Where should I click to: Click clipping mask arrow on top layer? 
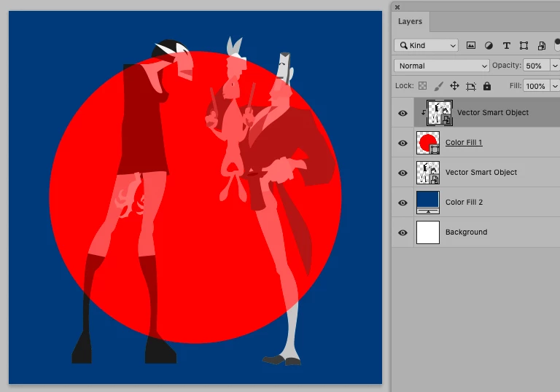[423, 112]
